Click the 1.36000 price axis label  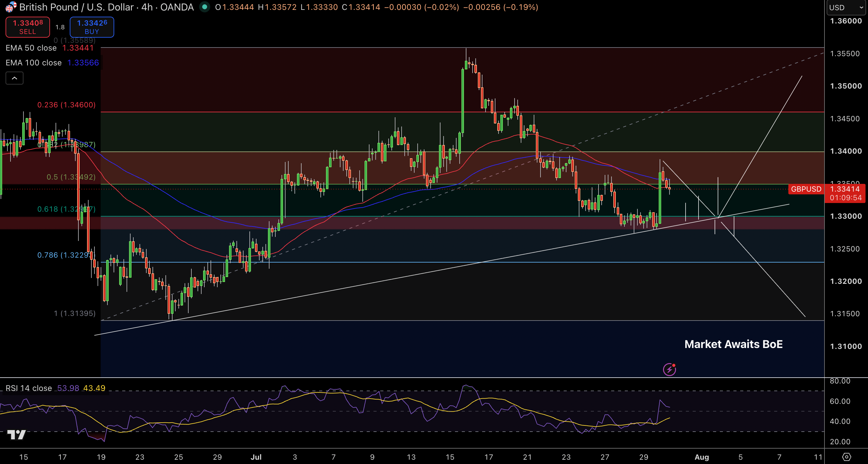pyautogui.click(x=846, y=21)
